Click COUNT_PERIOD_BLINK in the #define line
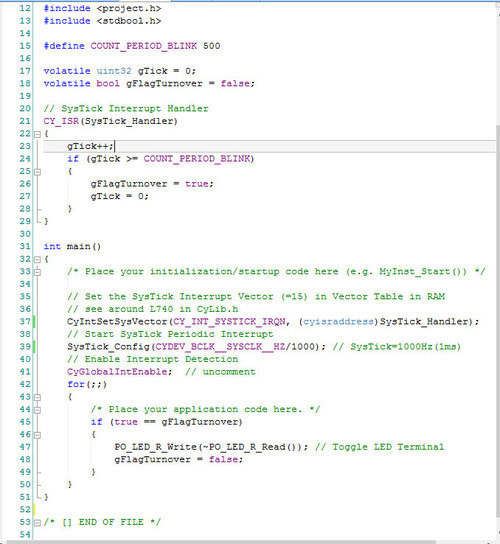 tap(144, 46)
